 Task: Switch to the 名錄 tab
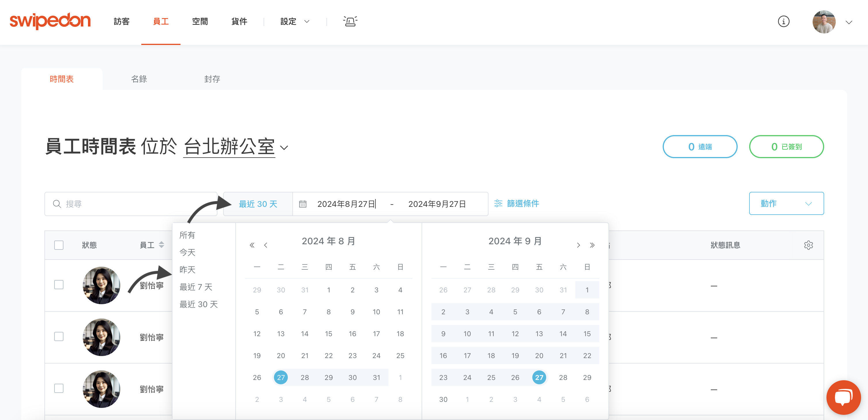coord(139,79)
